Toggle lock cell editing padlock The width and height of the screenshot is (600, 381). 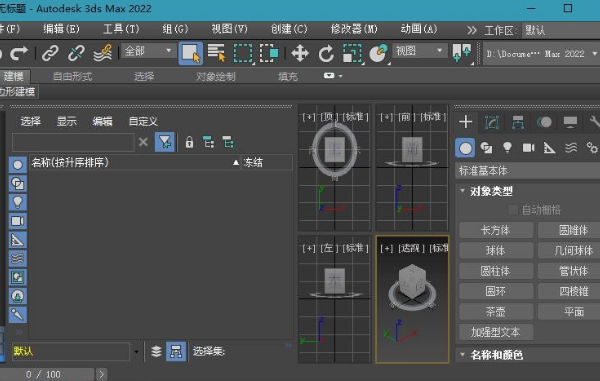coord(189,143)
